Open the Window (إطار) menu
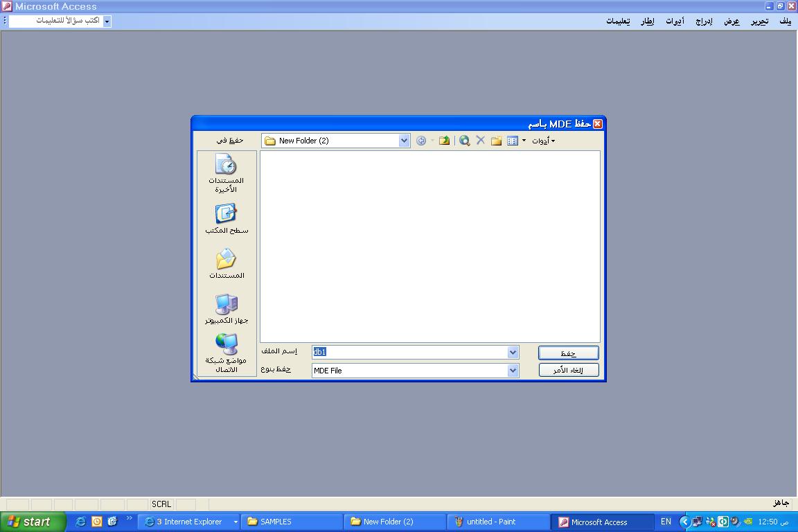This screenshot has height=532, width=798. click(x=648, y=21)
